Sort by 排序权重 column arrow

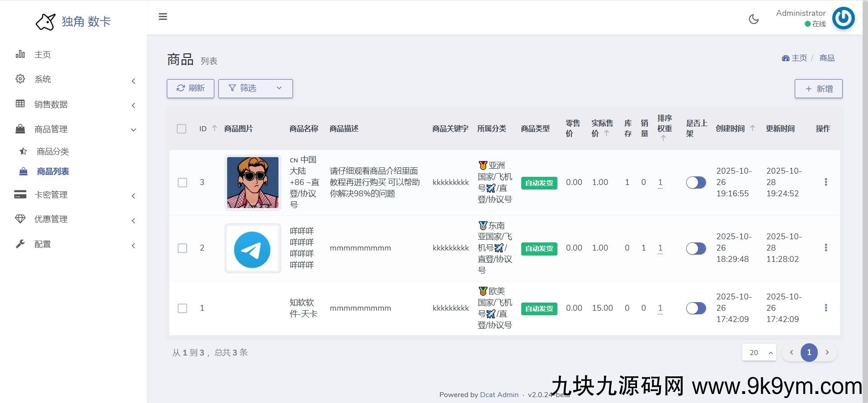click(663, 138)
